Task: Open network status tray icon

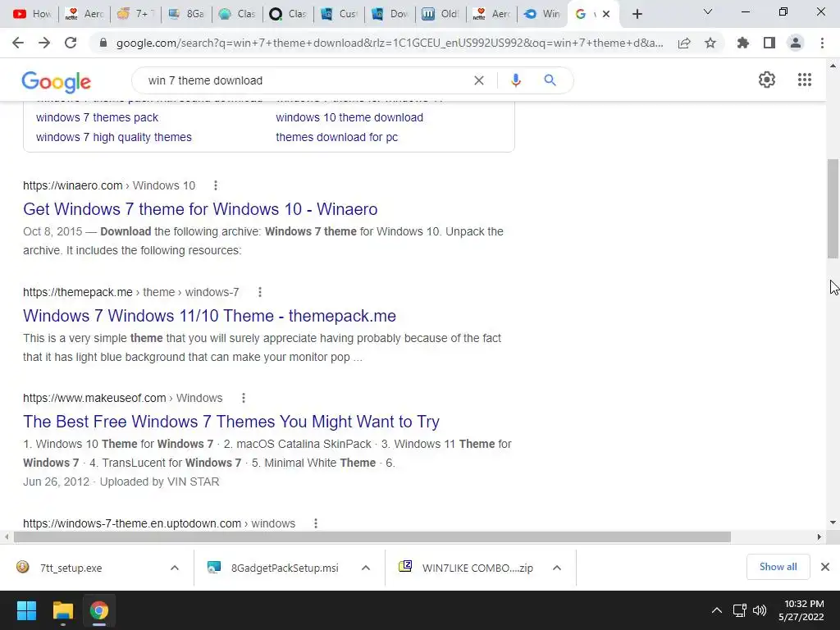Action: (739, 610)
